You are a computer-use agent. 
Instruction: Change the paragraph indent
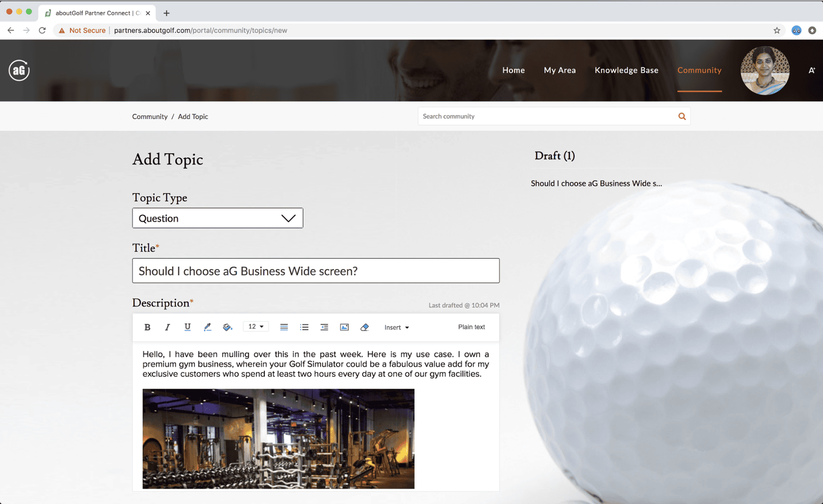tap(324, 327)
